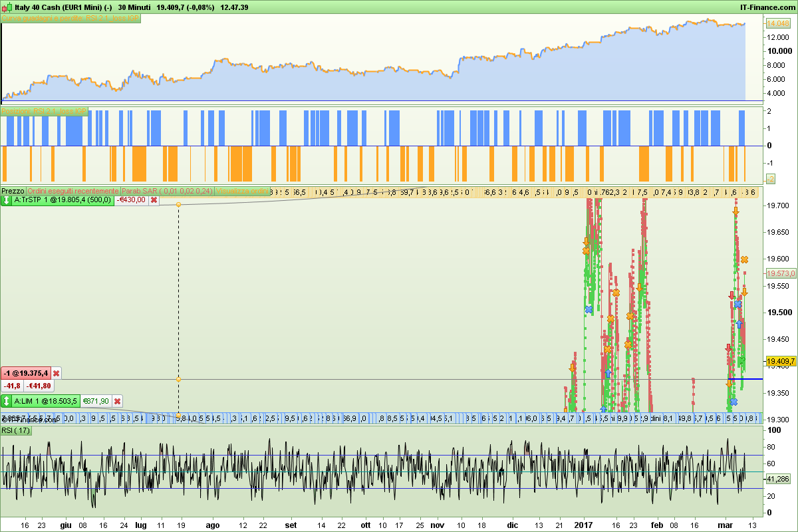
Task: Open Ordini eseguiti recentemente indicator label
Action: pos(73,192)
